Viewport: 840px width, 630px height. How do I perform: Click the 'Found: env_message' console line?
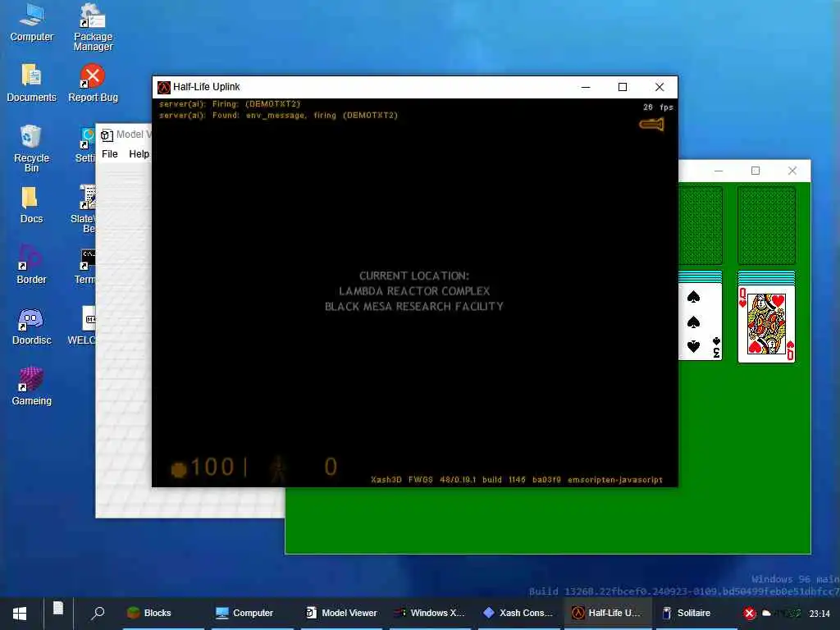pos(279,115)
